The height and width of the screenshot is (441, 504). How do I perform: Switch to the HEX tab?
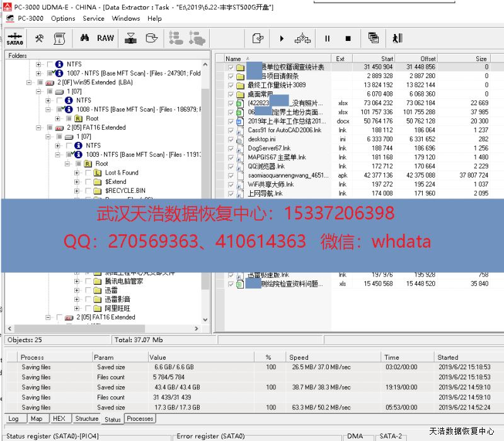(x=59, y=418)
